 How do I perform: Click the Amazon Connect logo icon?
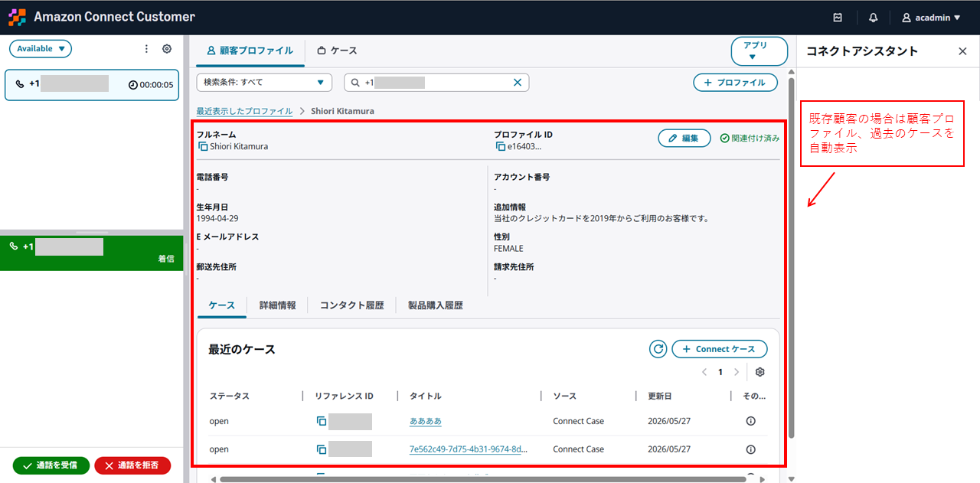pyautogui.click(x=17, y=17)
